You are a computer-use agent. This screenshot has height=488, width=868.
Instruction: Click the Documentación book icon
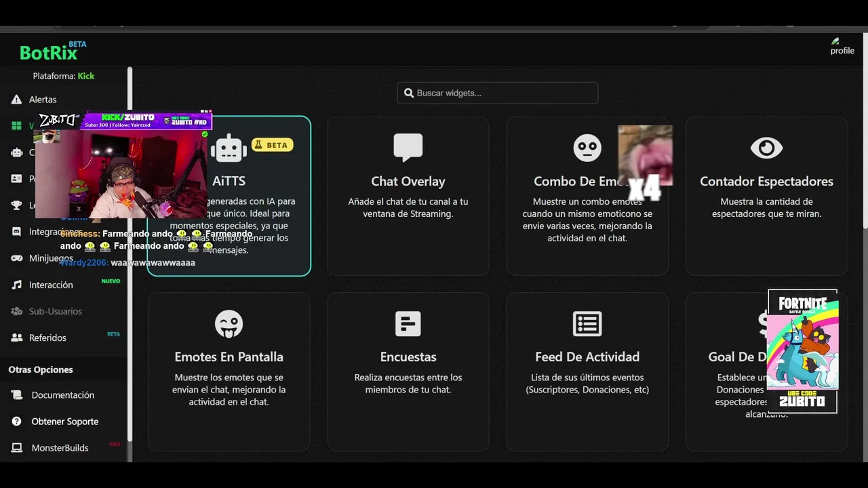(16, 395)
